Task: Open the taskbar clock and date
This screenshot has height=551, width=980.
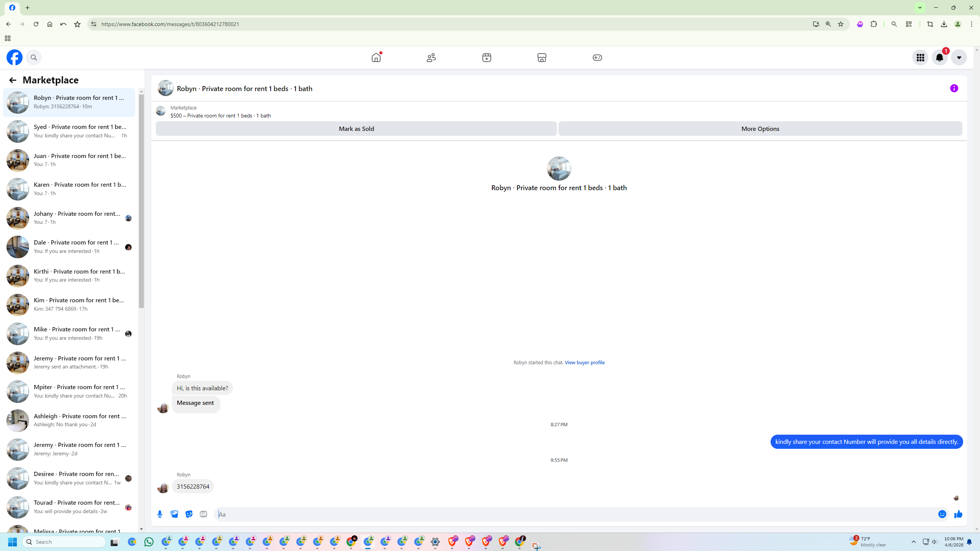Action: [x=954, y=542]
